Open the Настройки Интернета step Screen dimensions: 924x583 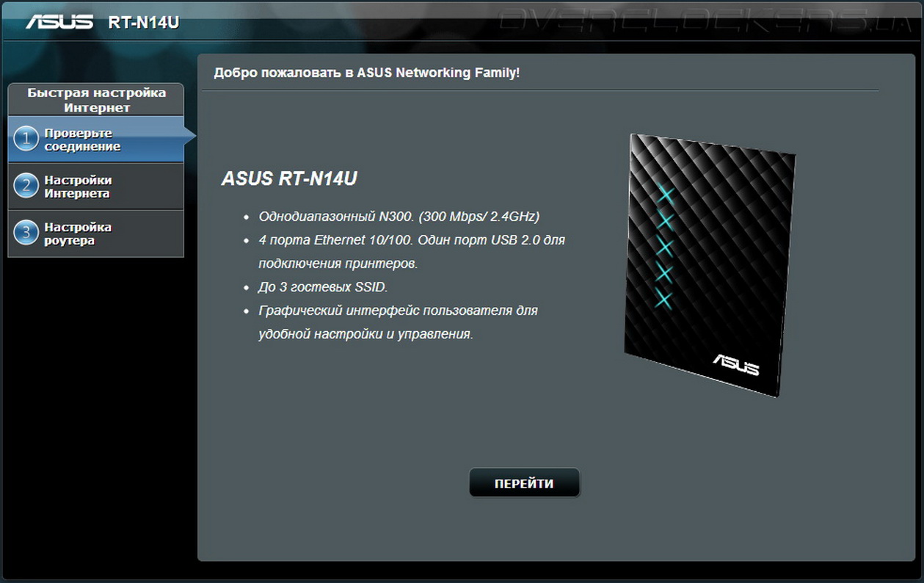point(95,187)
